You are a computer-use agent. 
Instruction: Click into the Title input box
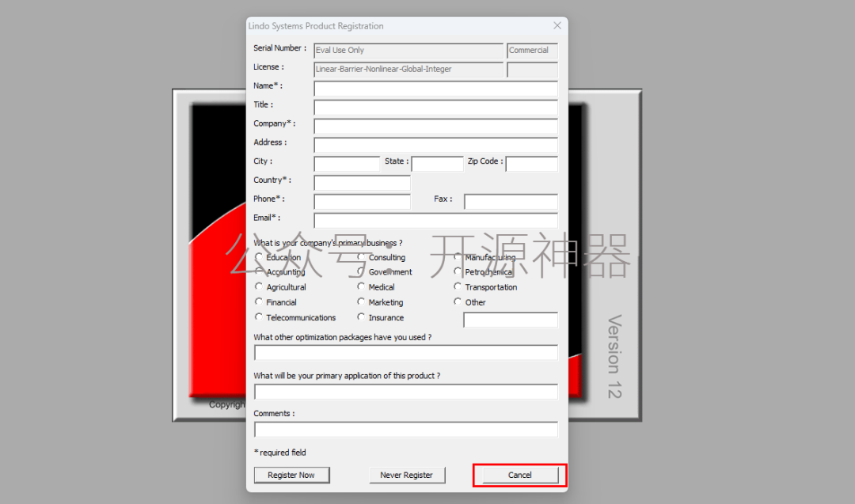[x=435, y=108]
